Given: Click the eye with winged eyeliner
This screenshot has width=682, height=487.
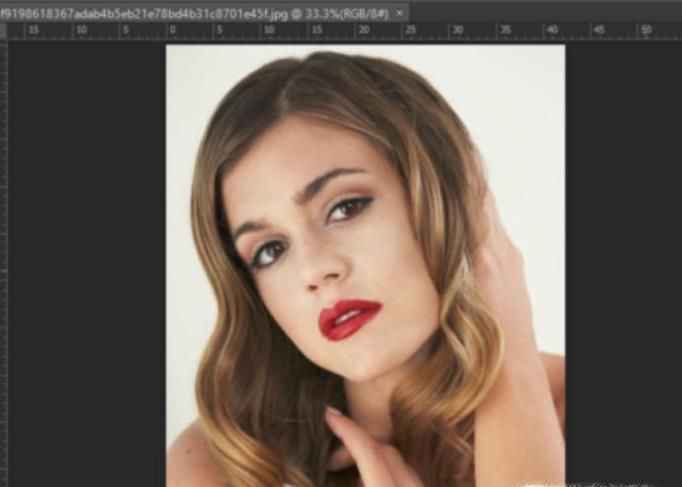Looking at the screenshot, I should click(348, 208).
